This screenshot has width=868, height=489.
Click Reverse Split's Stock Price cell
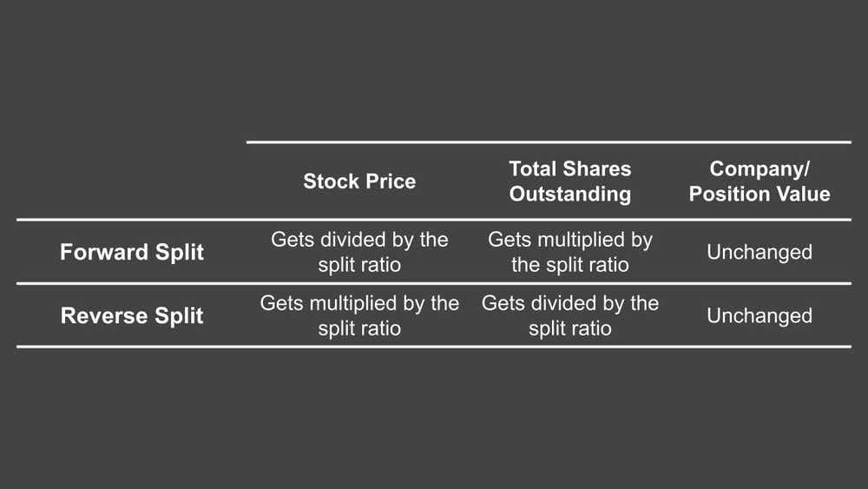click(x=359, y=315)
